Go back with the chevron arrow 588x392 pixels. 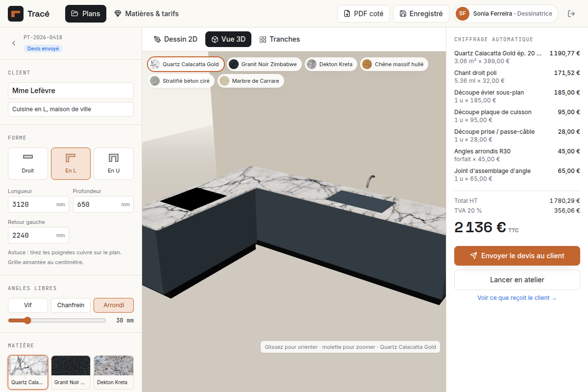(x=14, y=43)
